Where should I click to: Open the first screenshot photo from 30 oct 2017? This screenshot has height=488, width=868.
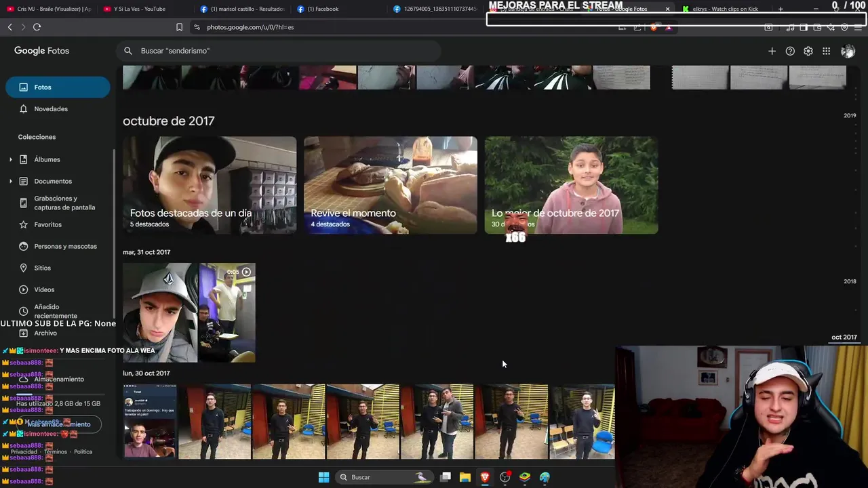point(150,422)
